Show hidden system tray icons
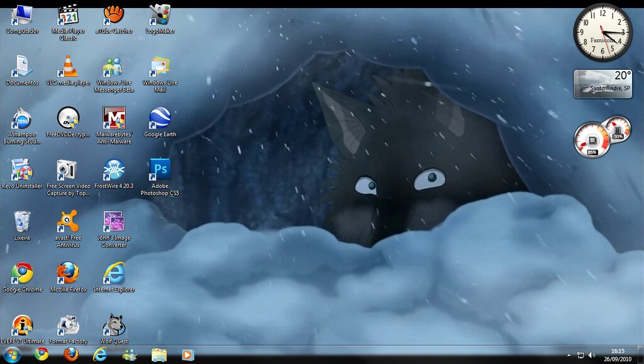This screenshot has height=364, width=644. [569, 355]
